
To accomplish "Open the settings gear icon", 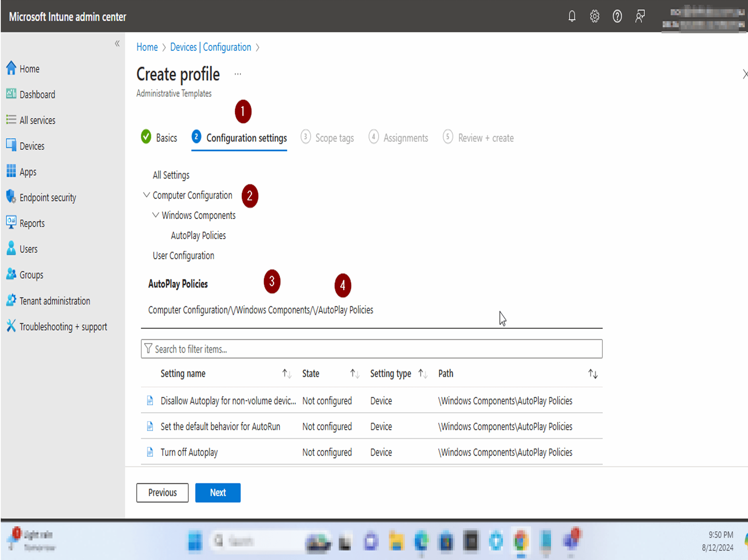I will click(x=595, y=16).
